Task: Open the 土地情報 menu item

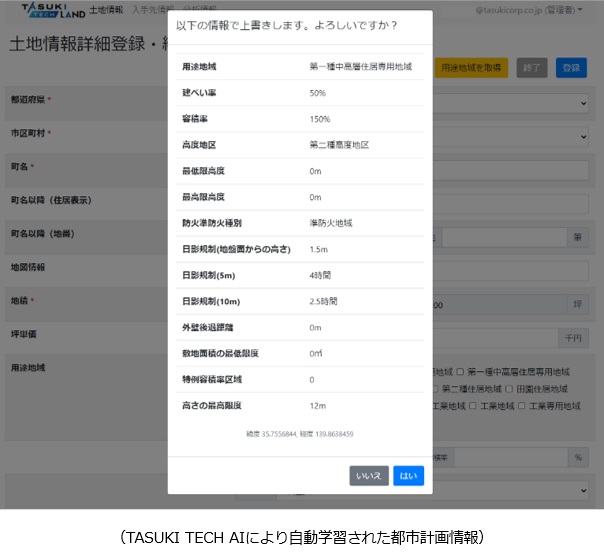Action: (x=106, y=10)
